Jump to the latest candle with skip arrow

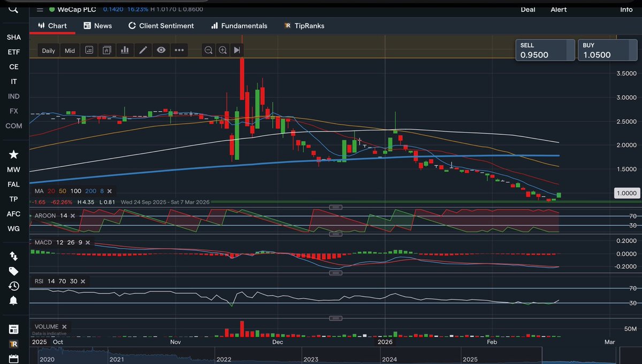[237, 50]
